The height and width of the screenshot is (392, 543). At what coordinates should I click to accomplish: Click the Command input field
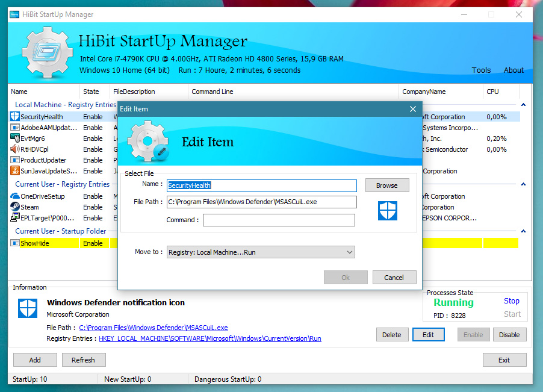pyautogui.click(x=279, y=220)
